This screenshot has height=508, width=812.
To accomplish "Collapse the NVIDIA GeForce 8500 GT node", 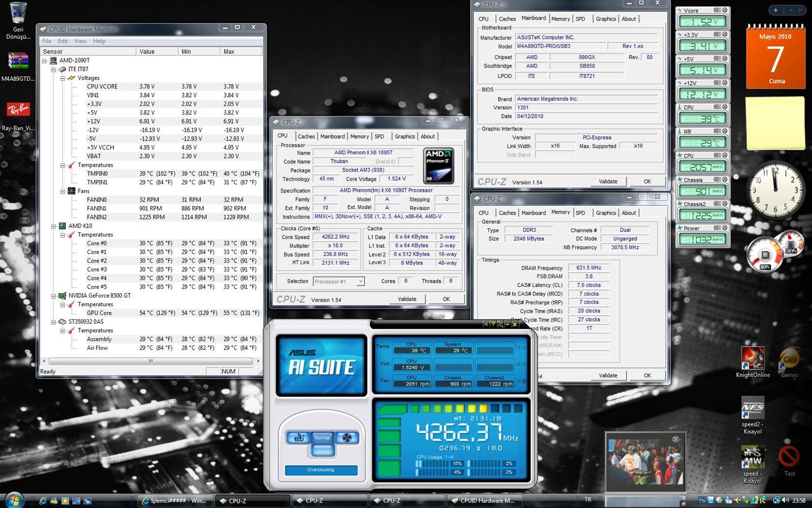I will [x=53, y=296].
